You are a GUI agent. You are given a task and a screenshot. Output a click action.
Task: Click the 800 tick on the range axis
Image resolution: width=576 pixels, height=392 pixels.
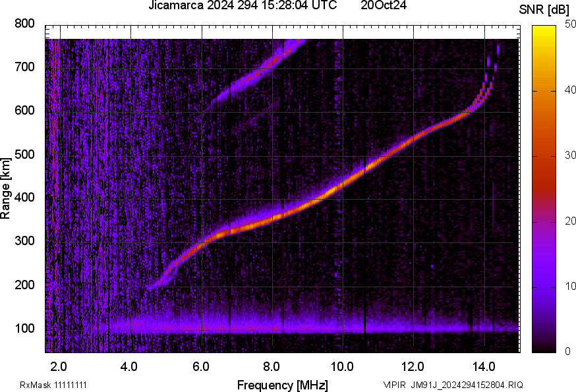pyautogui.click(x=25, y=24)
